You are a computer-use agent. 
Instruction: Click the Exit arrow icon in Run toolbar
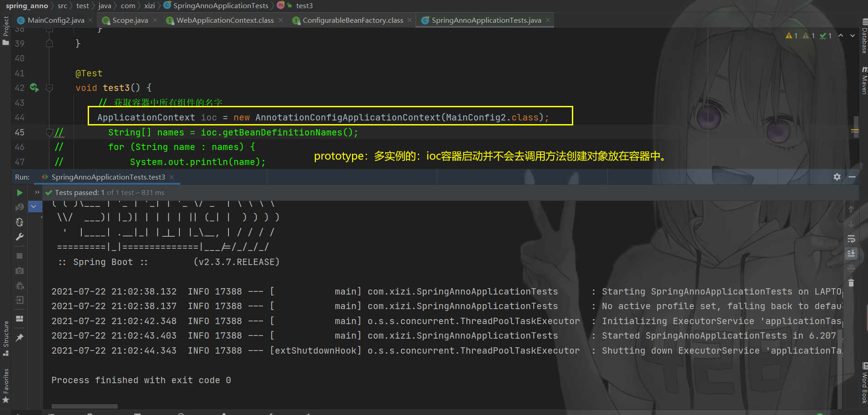(x=20, y=300)
